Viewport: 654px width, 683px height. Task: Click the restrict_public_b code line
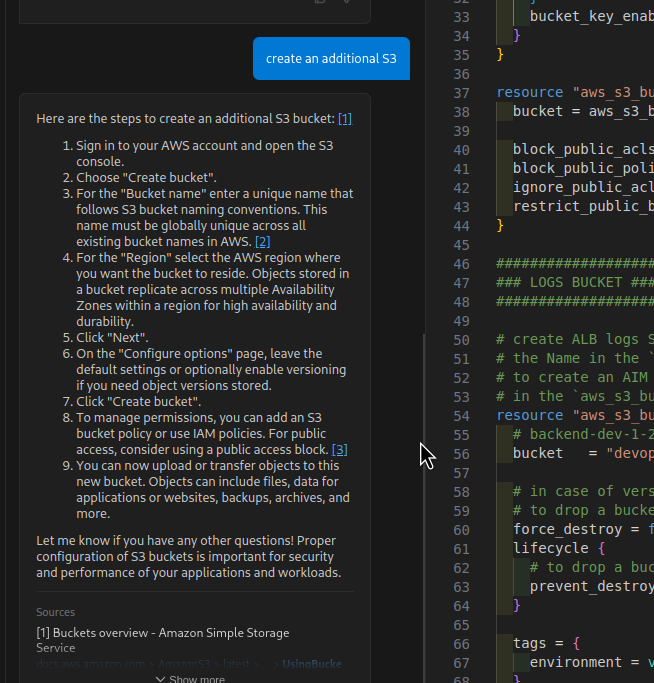pos(582,206)
